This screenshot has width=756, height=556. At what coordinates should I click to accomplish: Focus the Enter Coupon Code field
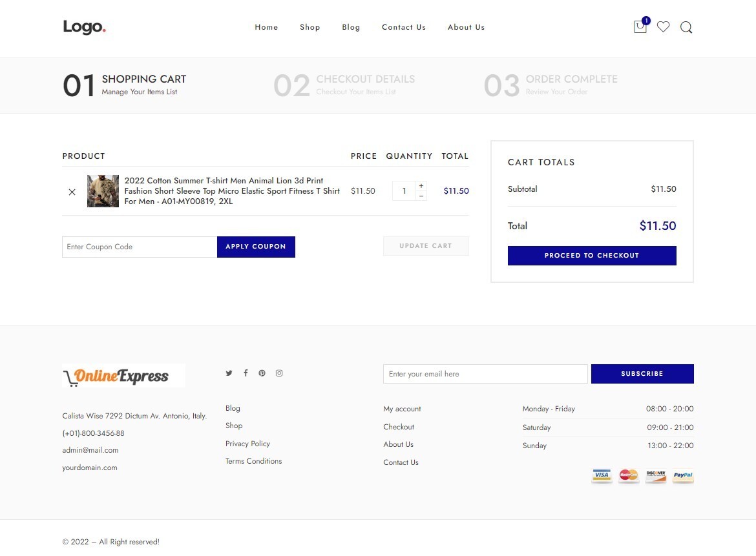coord(140,247)
